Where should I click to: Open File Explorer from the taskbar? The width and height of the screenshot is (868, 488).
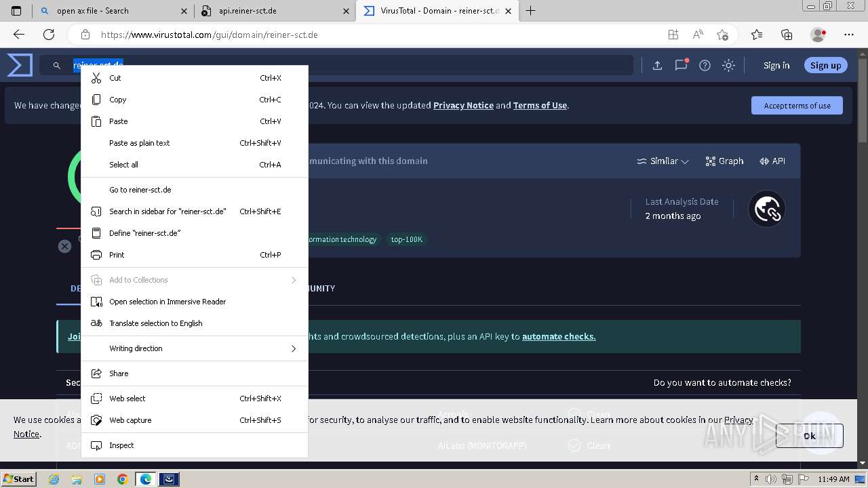77,479
